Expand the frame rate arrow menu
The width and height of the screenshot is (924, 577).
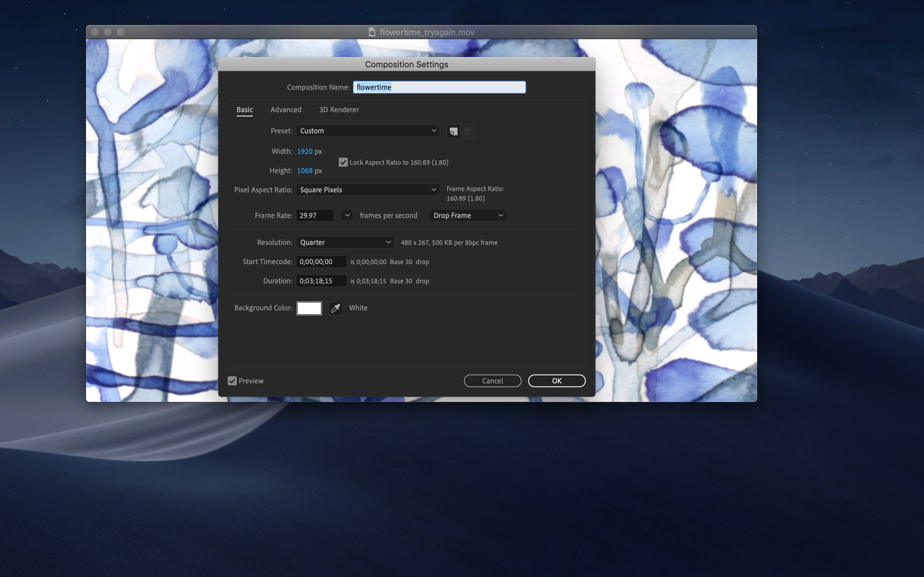pyautogui.click(x=347, y=215)
